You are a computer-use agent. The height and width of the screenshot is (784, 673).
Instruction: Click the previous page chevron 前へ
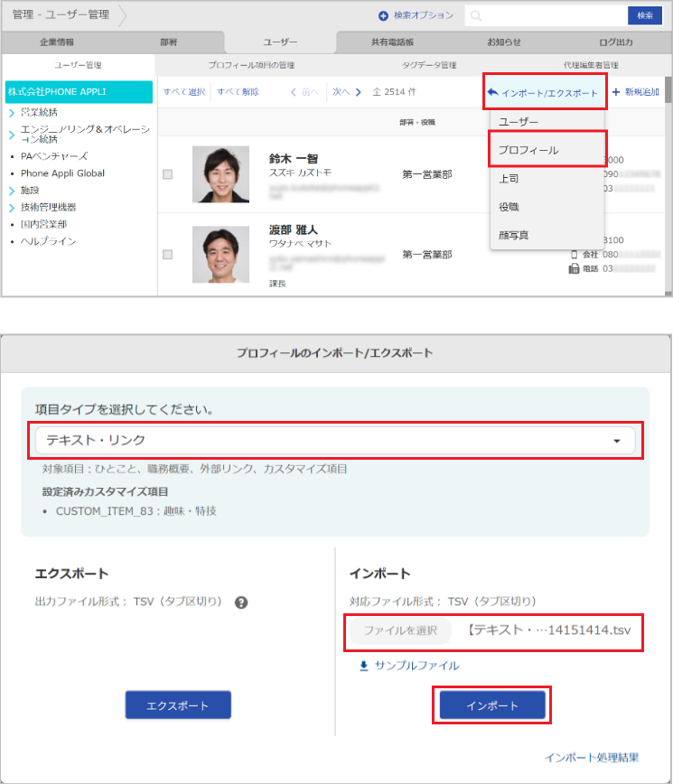[x=293, y=92]
